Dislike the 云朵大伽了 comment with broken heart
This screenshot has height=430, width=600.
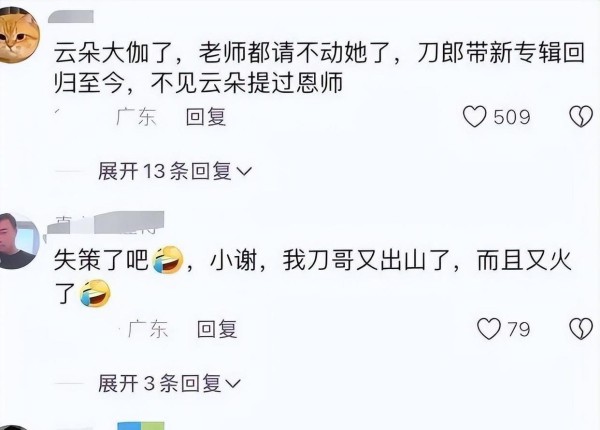(x=581, y=116)
